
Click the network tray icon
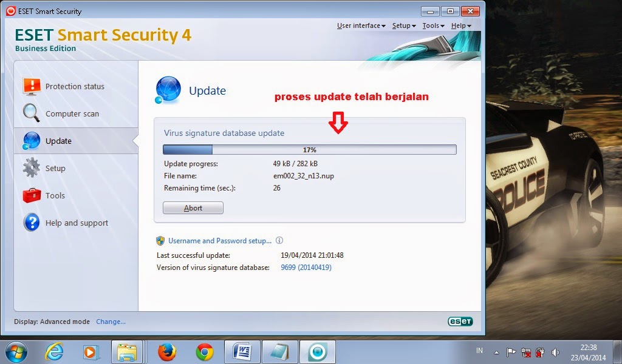tap(526, 352)
